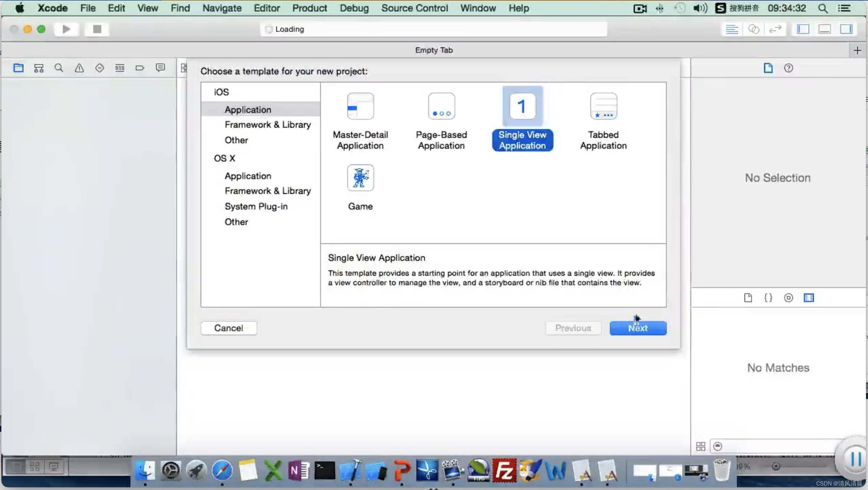Expand the OS X Framework & Library category
Image resolution: width=868 pixels, height=490 pixels.
coord(268,190)
